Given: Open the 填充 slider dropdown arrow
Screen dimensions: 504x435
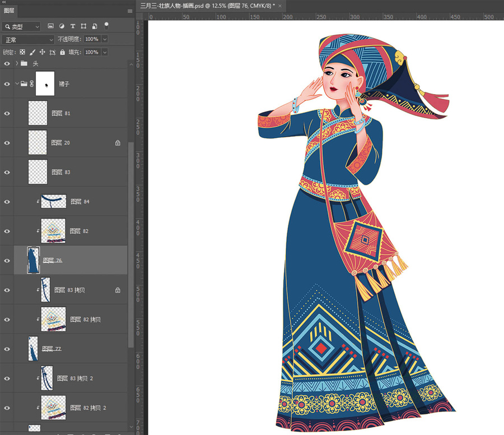Looking at the screenshot, I should pos(105,52).
